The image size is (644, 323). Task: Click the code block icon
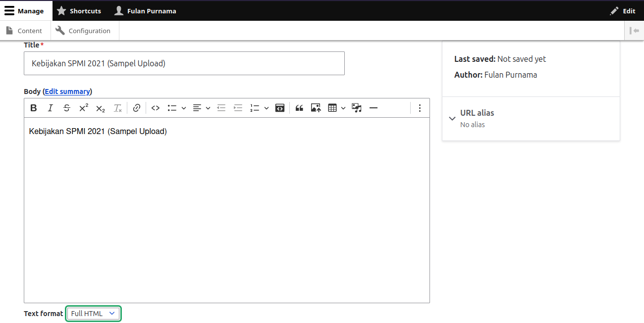tap(280, 108)
